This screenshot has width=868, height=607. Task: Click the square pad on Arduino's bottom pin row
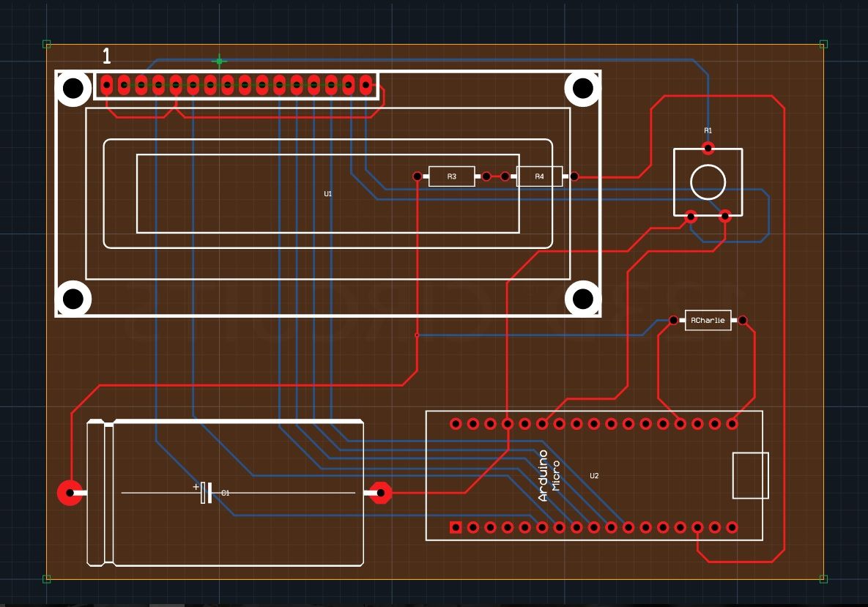[x=456, y=526]
